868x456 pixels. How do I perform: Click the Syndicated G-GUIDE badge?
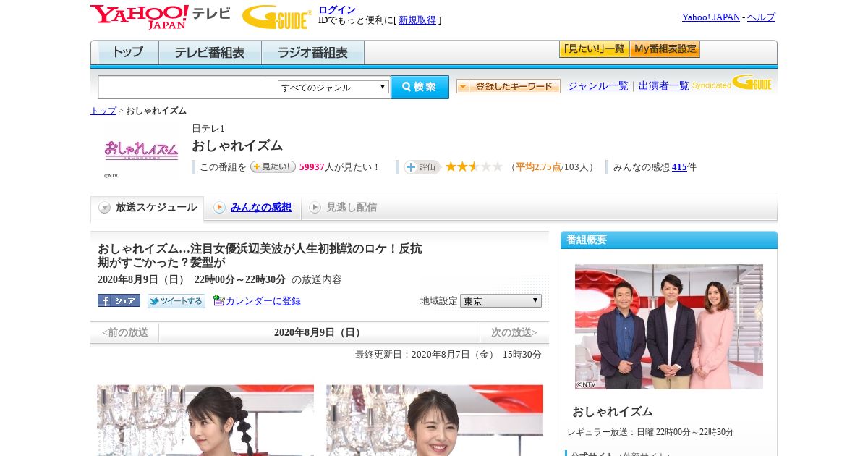[x=732, y=83]
